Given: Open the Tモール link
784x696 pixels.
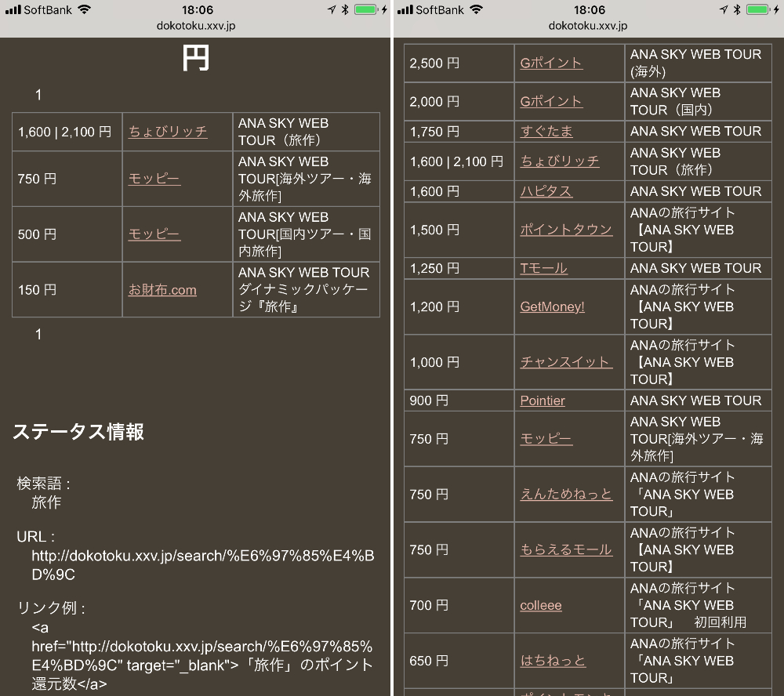Looking at the screenshot, I should coord(543,268).
